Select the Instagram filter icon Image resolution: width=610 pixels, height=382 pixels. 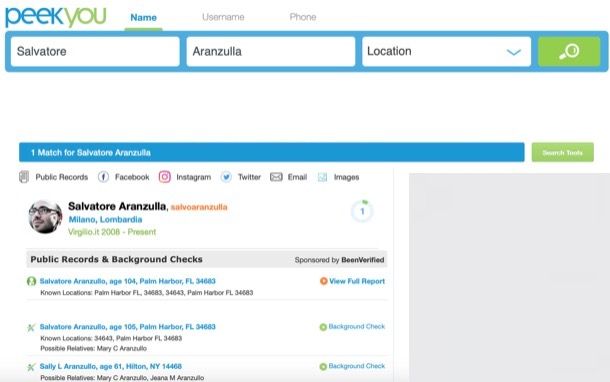(x=165, y=177)
